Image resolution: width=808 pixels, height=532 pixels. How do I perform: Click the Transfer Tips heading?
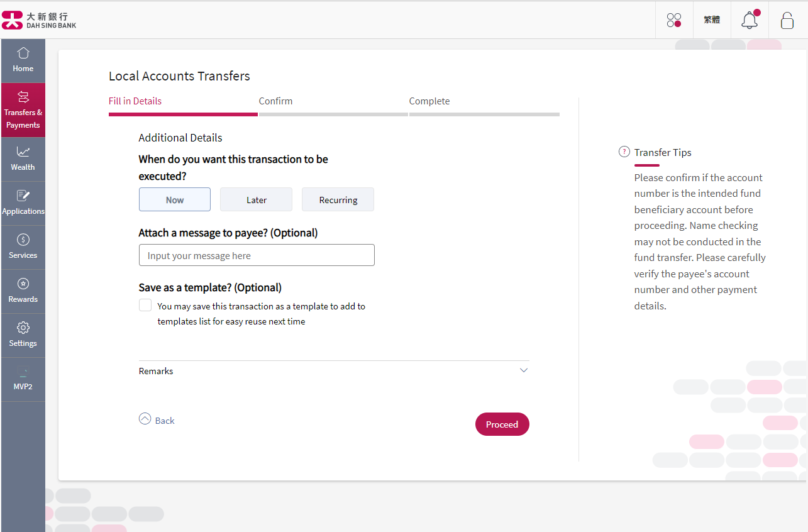tap(663, 152)
